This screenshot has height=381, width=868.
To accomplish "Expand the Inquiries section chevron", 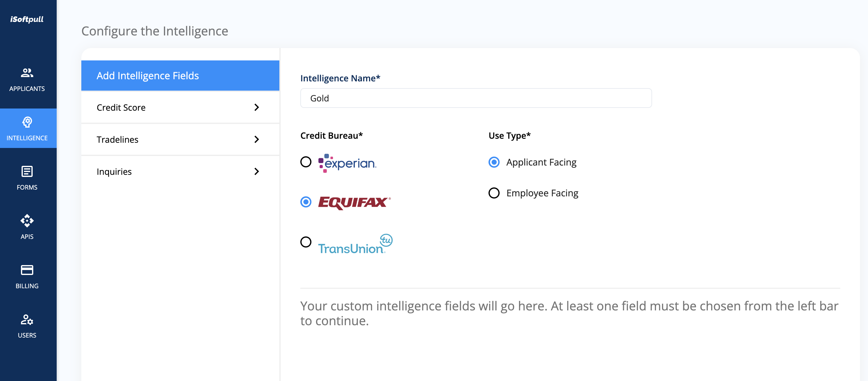I will click(x=256, y=171).
